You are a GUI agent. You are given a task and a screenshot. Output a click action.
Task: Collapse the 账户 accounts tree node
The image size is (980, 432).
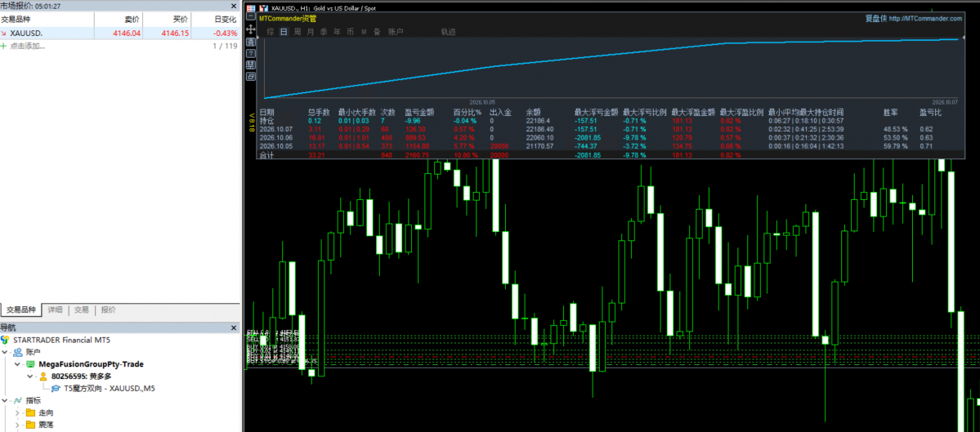[5, 352]
